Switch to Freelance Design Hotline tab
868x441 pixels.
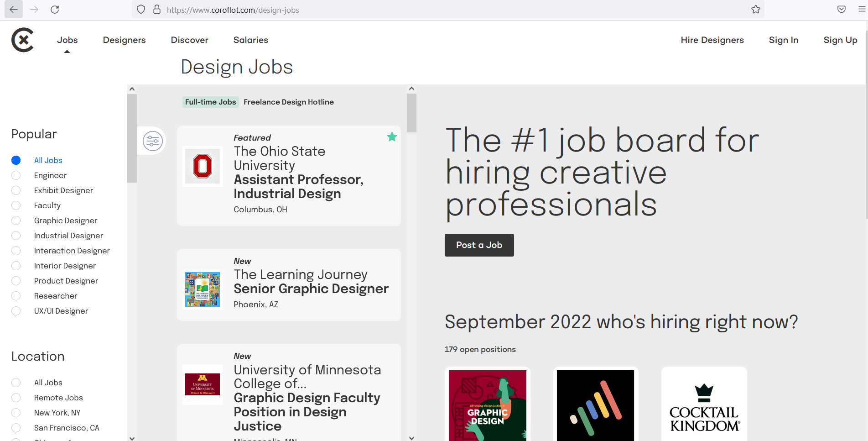tap(289, 102)
